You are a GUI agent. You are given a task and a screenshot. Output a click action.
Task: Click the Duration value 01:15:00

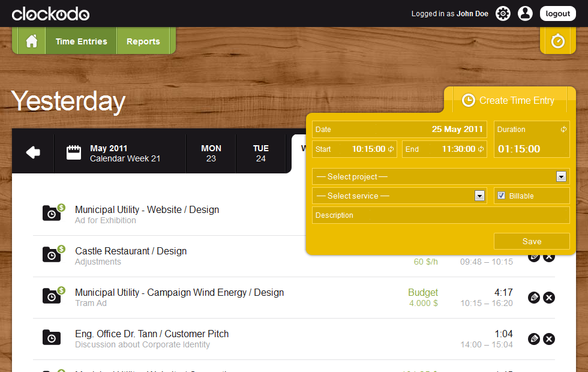(519, 149)
